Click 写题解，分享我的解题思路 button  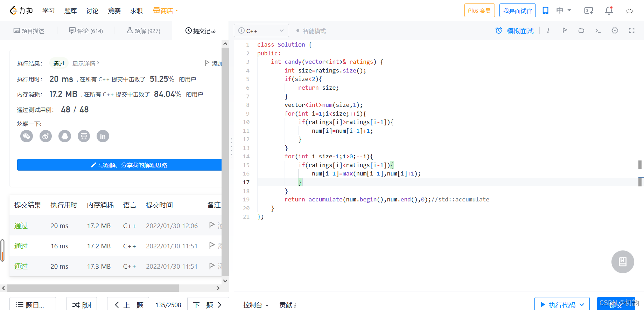tap(119, 165)
